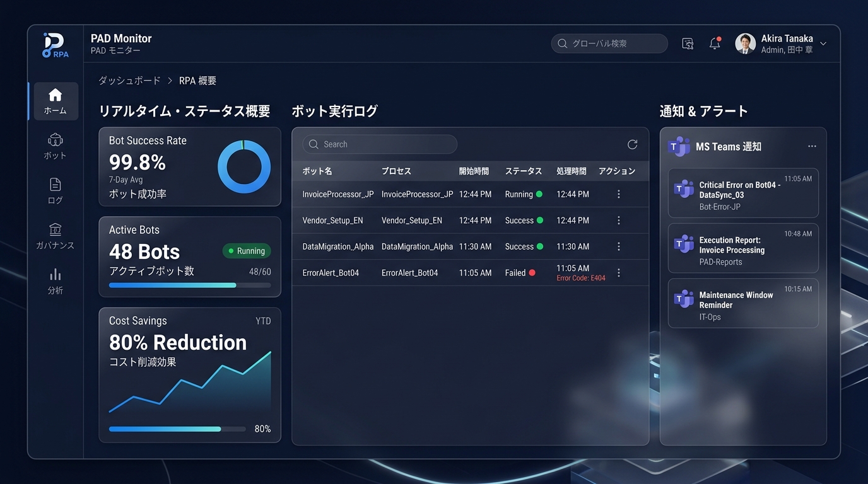
Task: Open the MS Teams 通知 more options menu
Action: tap(812, 146)
